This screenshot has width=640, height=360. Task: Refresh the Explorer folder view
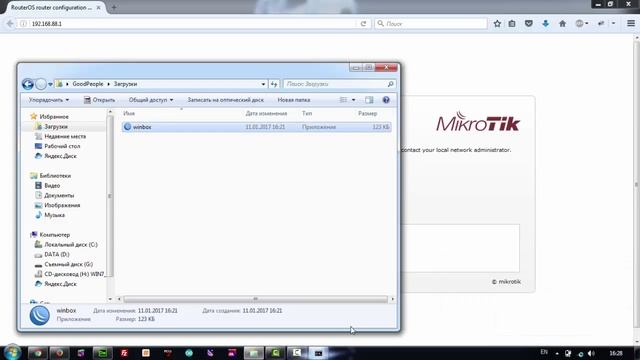[274, 84]
